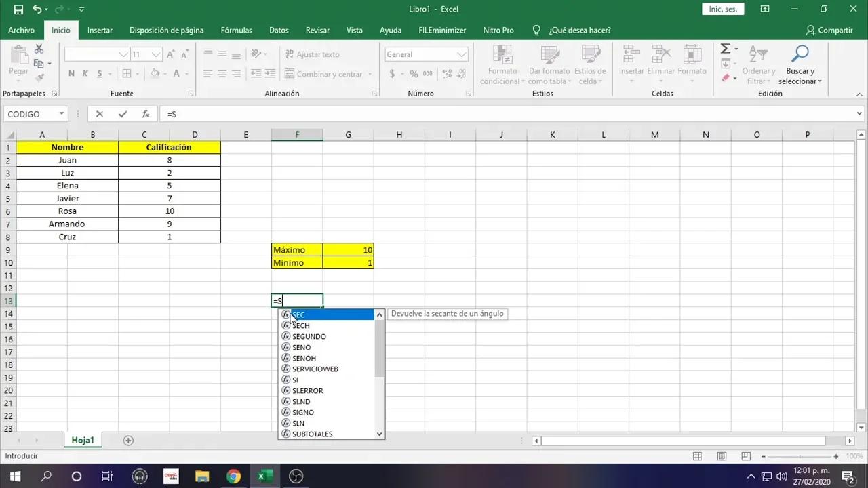Switch to the Datos tab
Screen dimensions: 868x488
279,30
